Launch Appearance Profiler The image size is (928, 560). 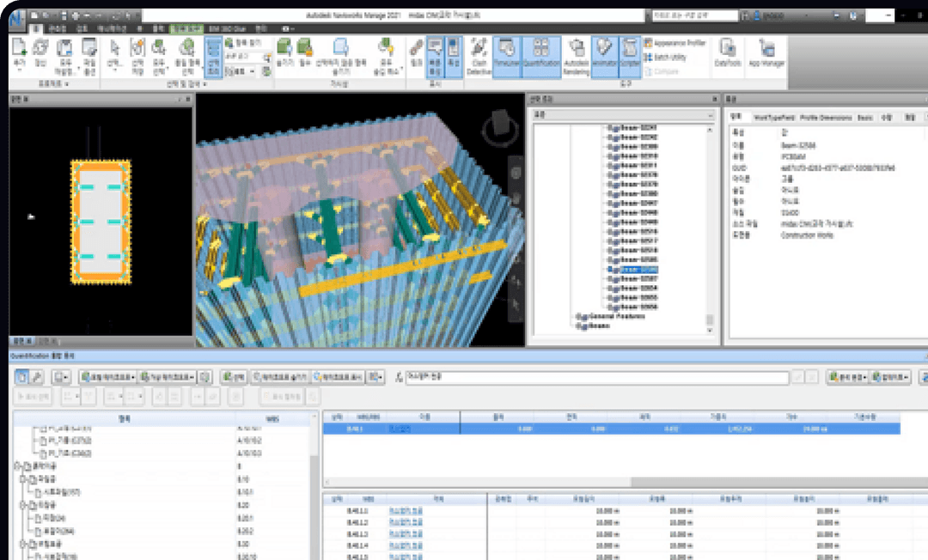(675, 43)
